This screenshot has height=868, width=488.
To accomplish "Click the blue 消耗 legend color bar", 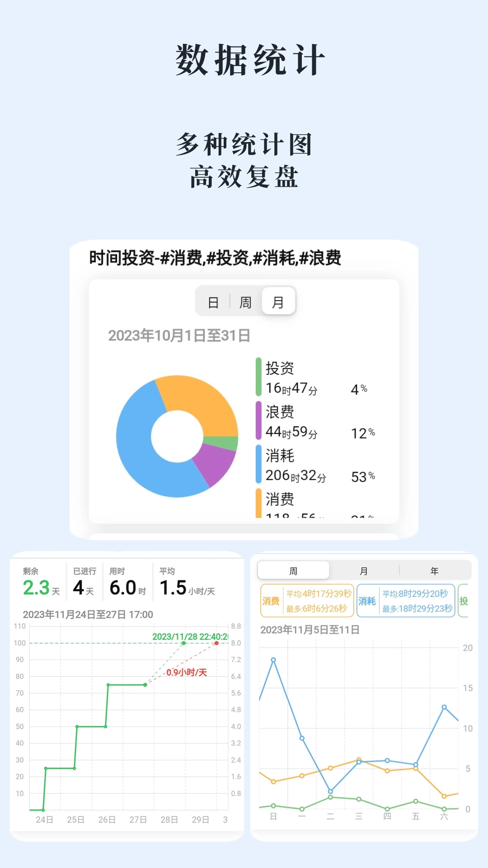I will 258,464.
